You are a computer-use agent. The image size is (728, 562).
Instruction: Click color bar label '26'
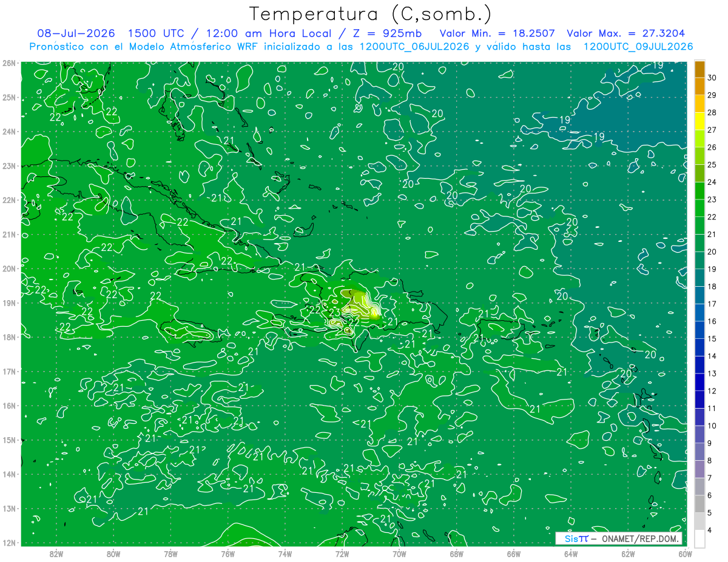(712, 147)
